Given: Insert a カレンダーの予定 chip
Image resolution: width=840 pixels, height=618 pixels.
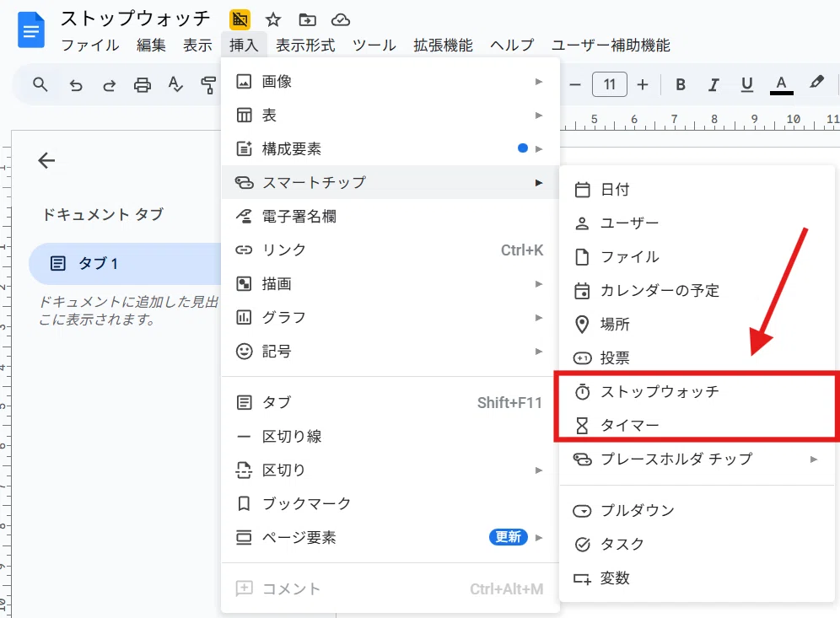Looking at the screenshot, I should tap(697, 290).
